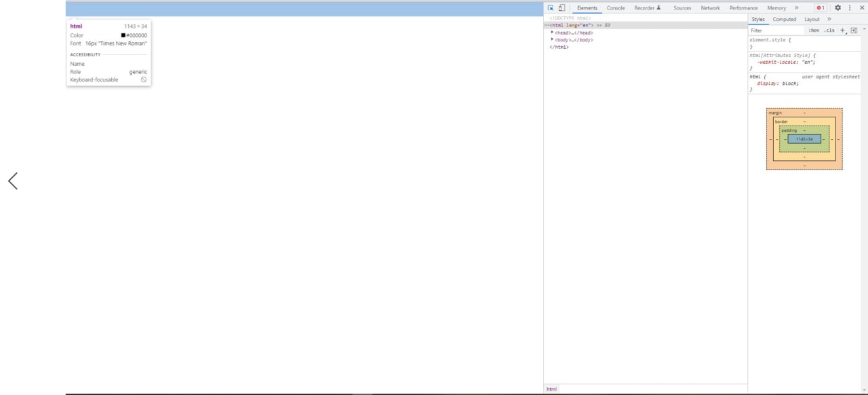This screenshot has width=868, height=395.
Task: Open the DevTools three-dot customize menu
Action: tap(850, 7)
